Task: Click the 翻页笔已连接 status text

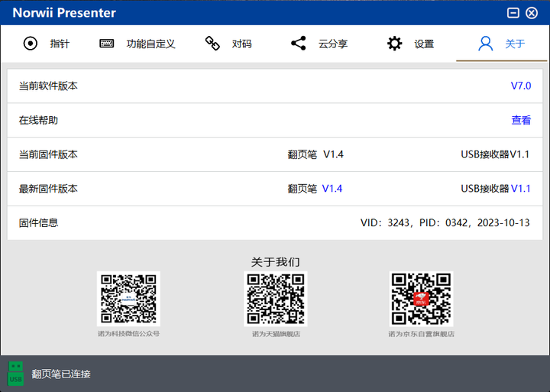Action: 61,374
